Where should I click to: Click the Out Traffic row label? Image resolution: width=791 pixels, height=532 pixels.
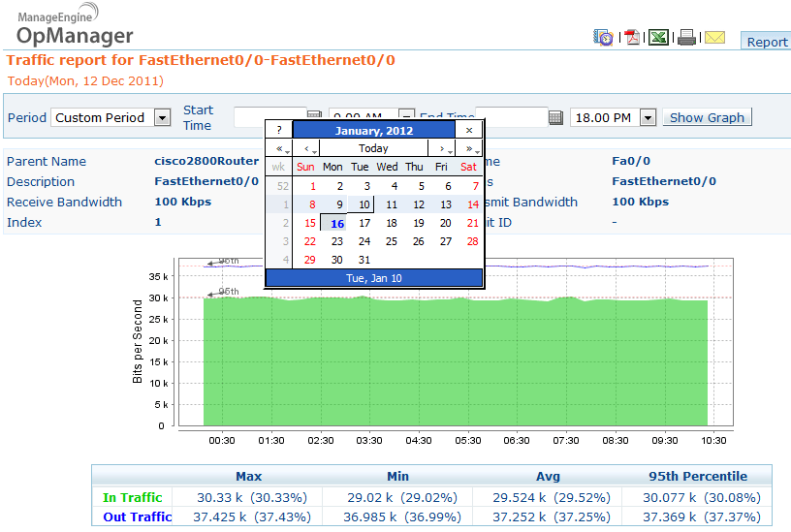[138, 516]
